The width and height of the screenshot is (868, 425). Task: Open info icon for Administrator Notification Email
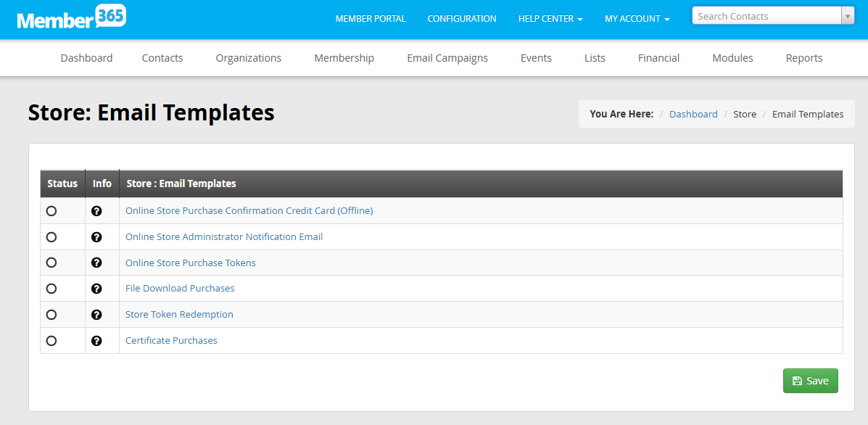click(x=96, y=237)
